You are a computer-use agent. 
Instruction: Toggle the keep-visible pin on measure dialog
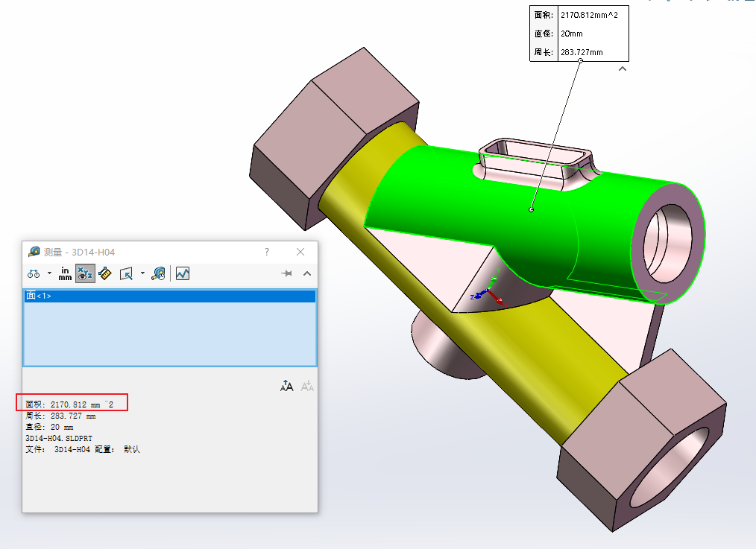point(286,273)
